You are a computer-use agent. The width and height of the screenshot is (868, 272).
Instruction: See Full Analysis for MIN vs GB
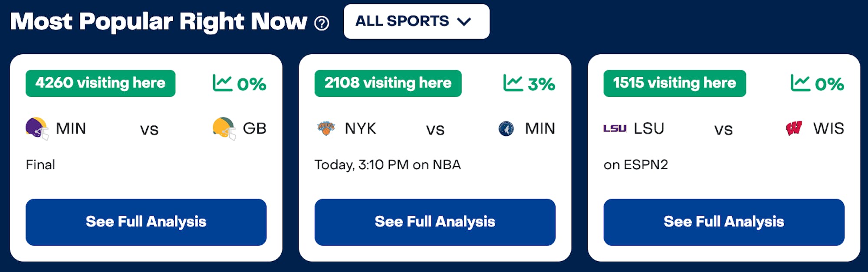146,222
